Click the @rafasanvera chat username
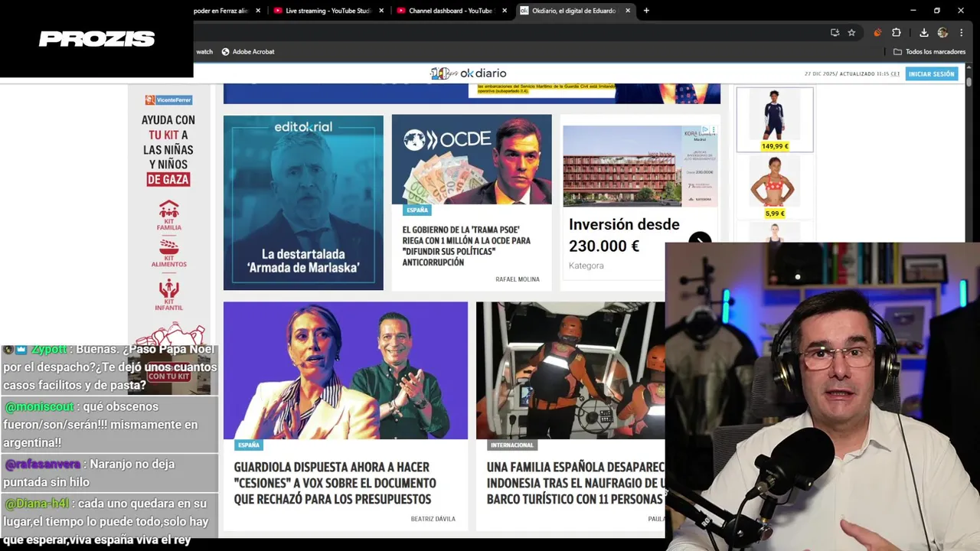Image resolution: width=980 pixels, height=551 pixels. point(42,464)
